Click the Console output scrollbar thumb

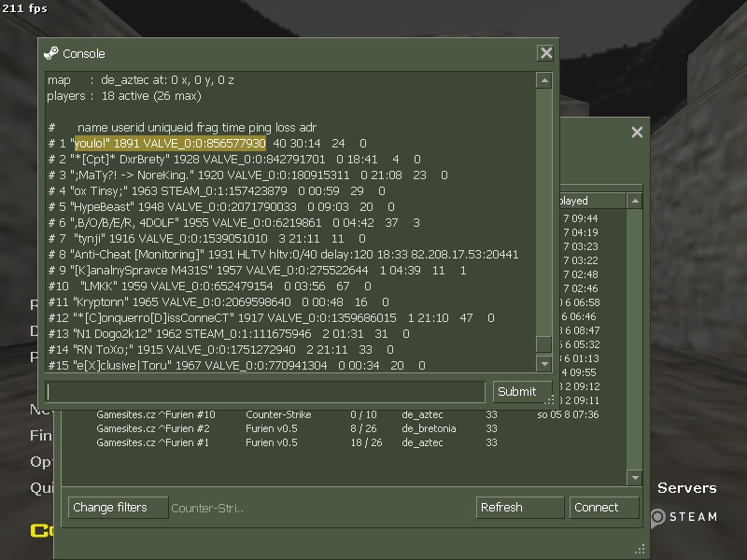(x=544, y=344)
